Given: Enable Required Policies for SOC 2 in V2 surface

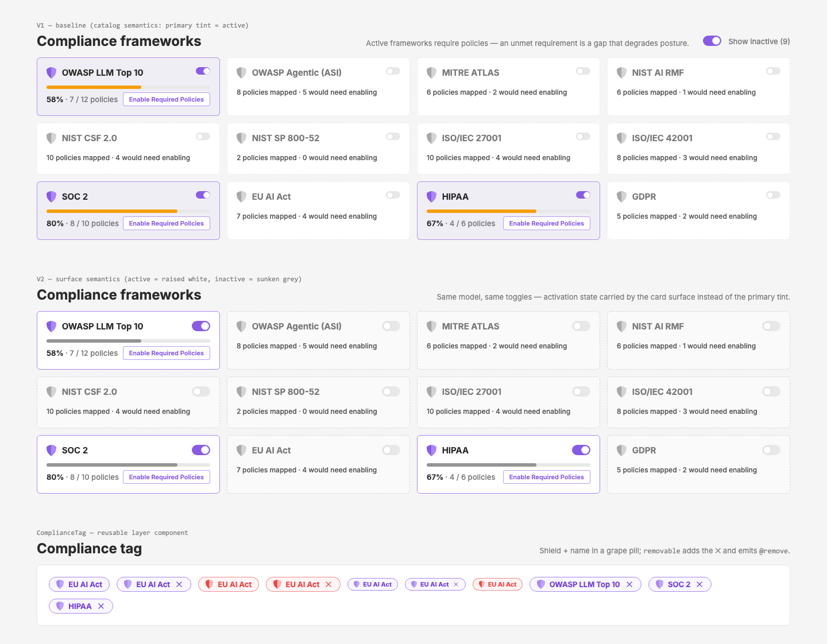Looking at the screenshot, I should coord(167,477).
